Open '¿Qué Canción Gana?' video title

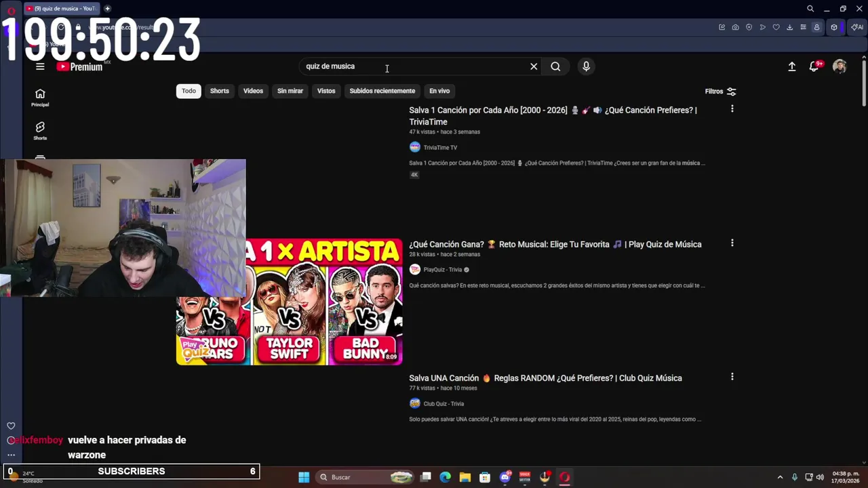[555, 245]
